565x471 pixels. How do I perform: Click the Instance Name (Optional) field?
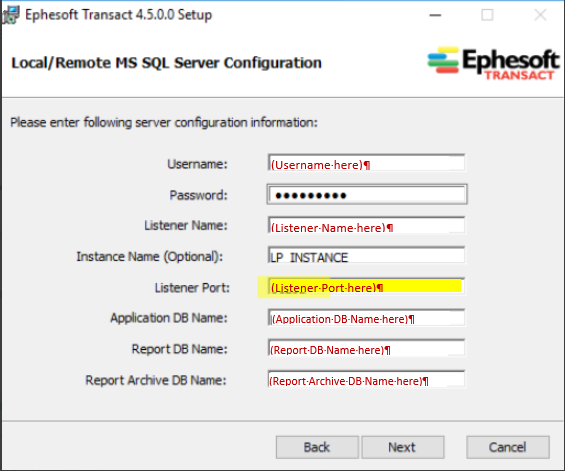coord(366,256)
